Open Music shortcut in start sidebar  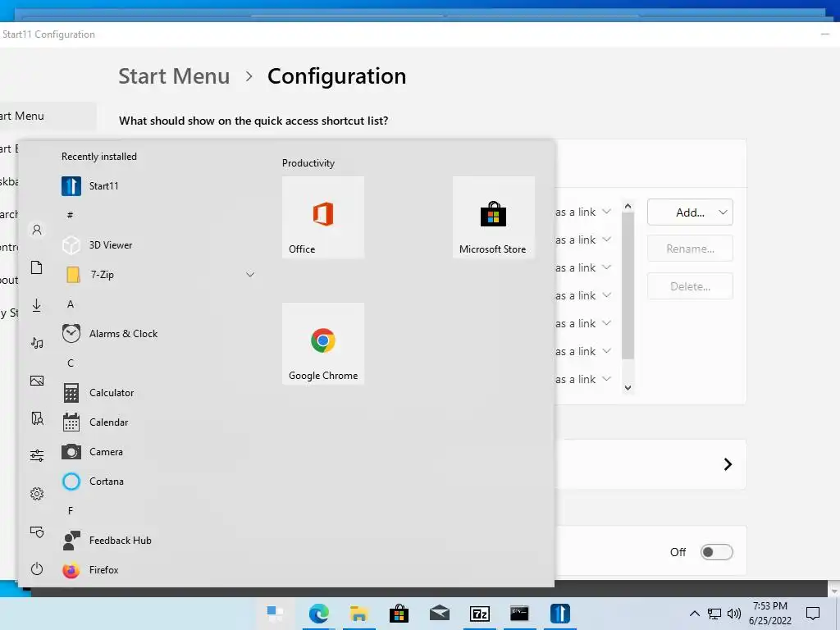tap(37, 343)
